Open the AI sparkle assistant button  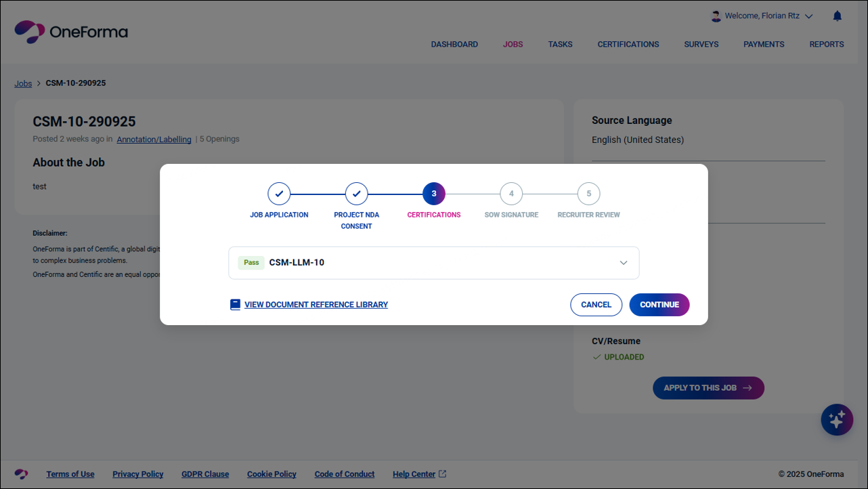837,419
